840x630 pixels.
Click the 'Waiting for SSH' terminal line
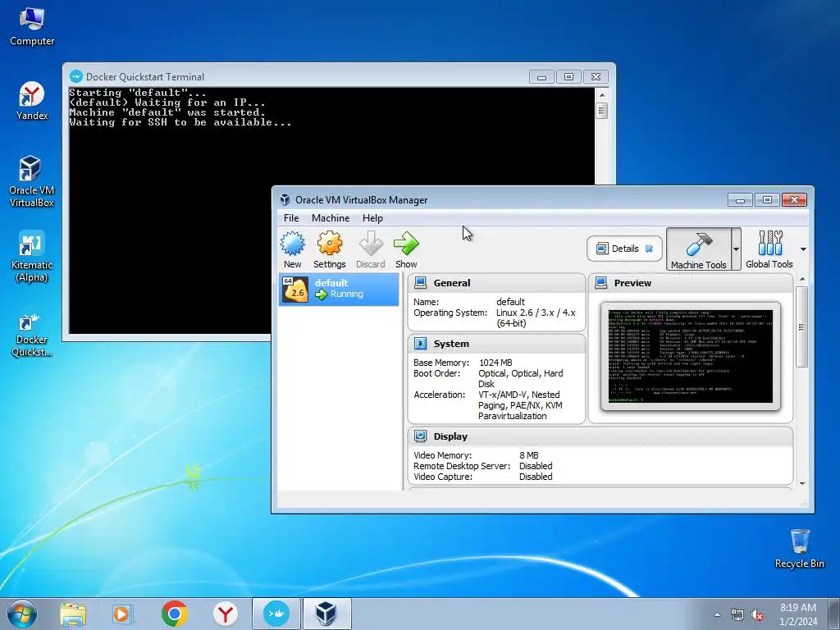(180, 123)
